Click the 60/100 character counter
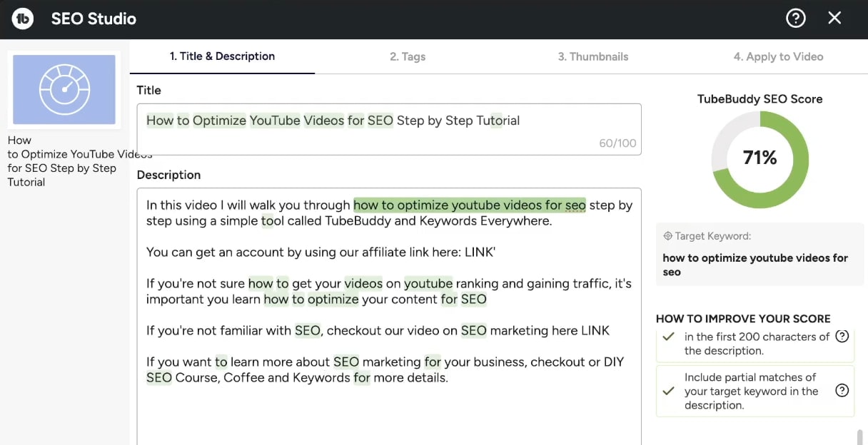 [x=617, y=143]
